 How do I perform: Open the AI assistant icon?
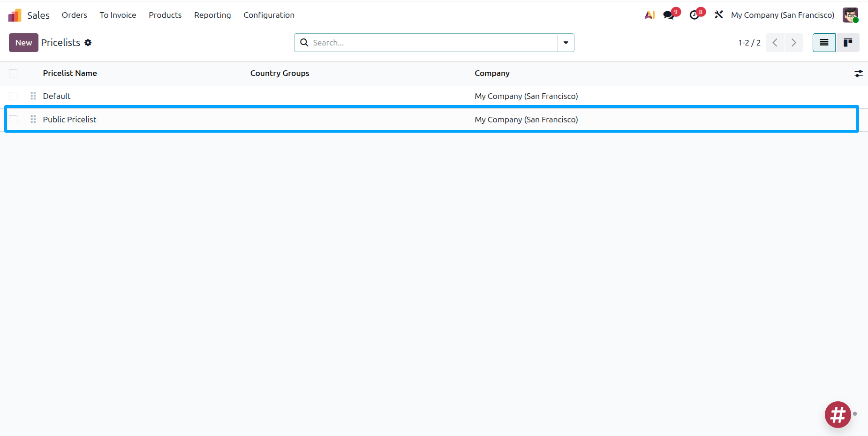(x=650, y=15)
